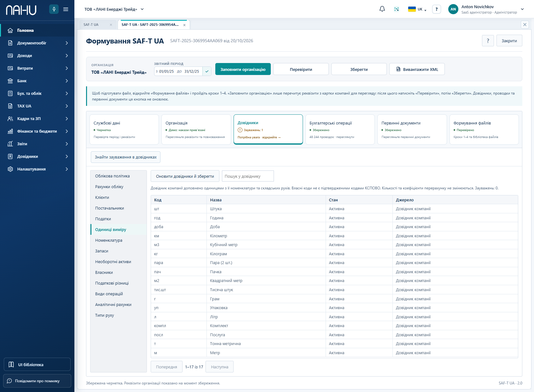This screenshot has width=534, height=392.
Task: Click the page help question button
Action: tap(488, 41)
